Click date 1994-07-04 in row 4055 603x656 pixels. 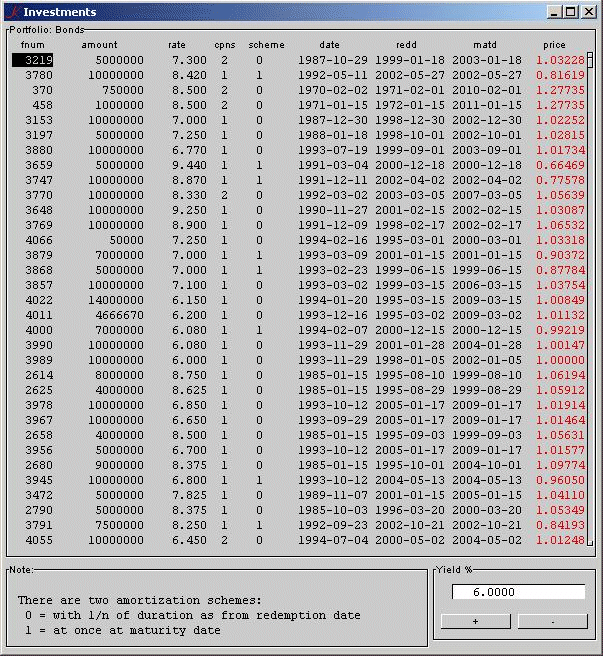[333, 540]
